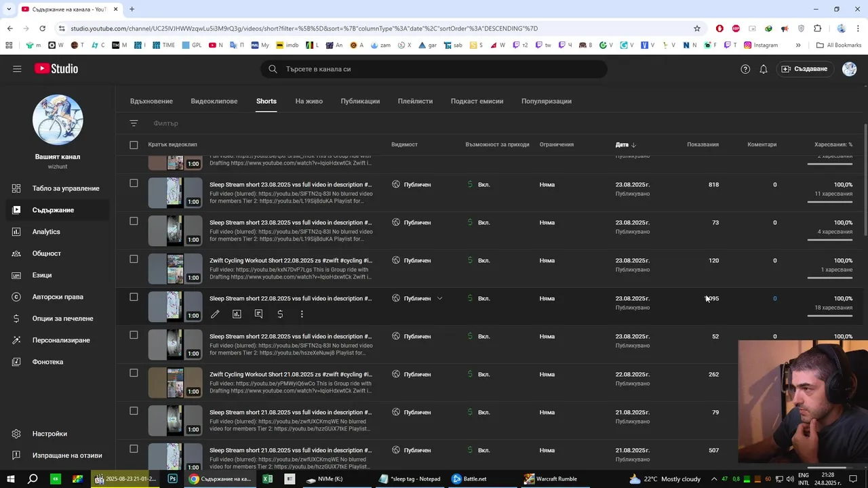This screenshot has width=868, height=488.
Task: Open Warcraft Rumble taskbar item
Action: tap(550, 479)
